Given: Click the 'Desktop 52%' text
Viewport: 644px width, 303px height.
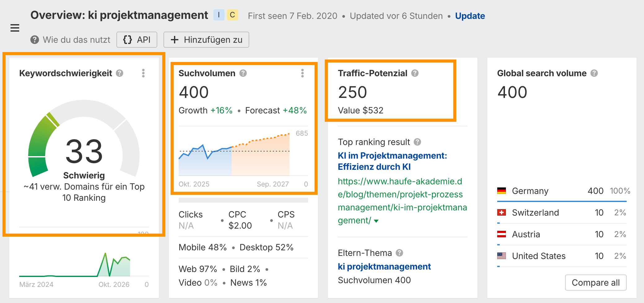Looking at the screenshot, I should point(266,247).
